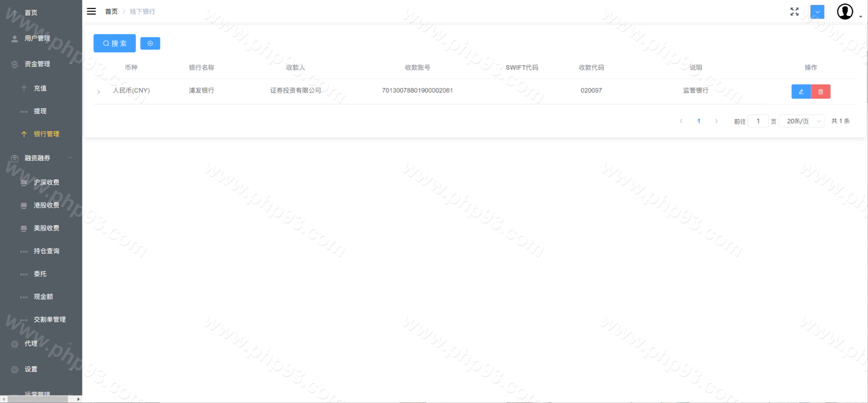Click the blue edit pencil icon

(801, 92)
